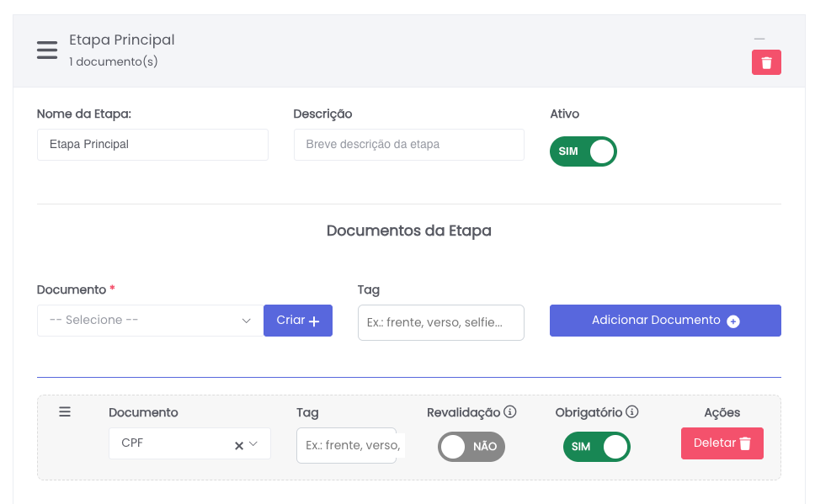Click the Etapa Principal header hamburger handle
Image resolution: width=815 pixels, height=504 pixels.
click(47, 50)
